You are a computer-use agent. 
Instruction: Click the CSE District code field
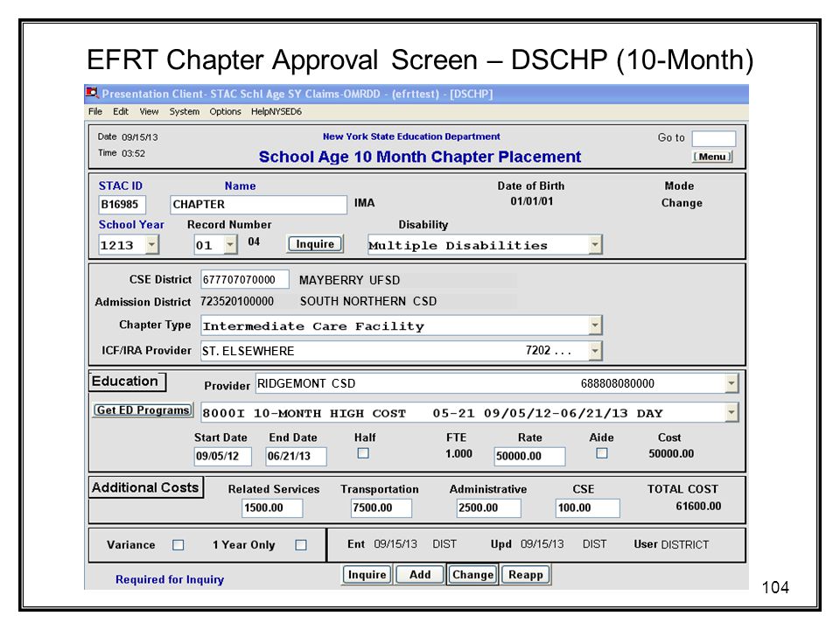tap(245, 279)
